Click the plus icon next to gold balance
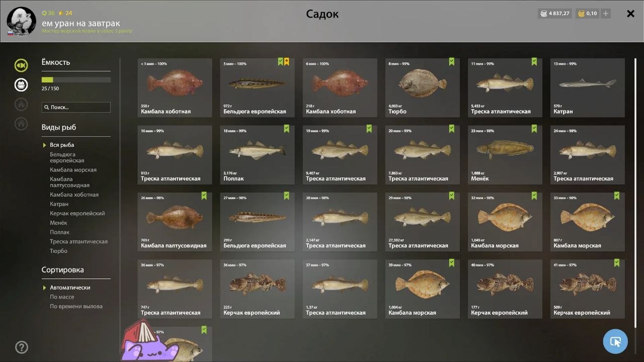This screenshot has height=362, width=644. (606, 14)
